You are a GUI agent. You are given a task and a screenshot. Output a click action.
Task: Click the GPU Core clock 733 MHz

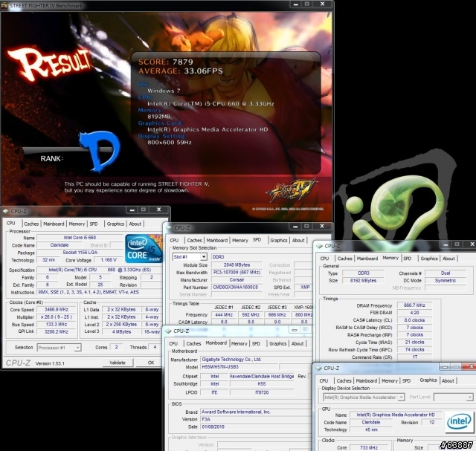tap(369, 448)
